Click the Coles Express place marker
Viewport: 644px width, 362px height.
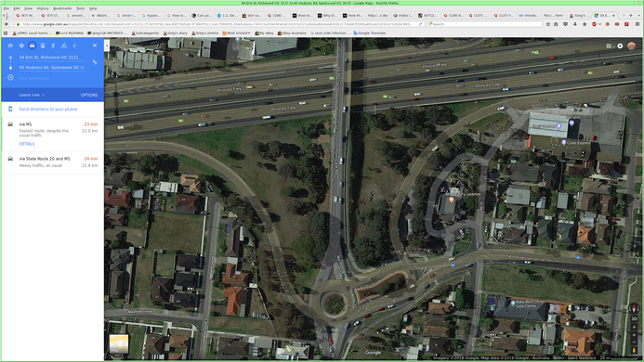coord(564,142)
